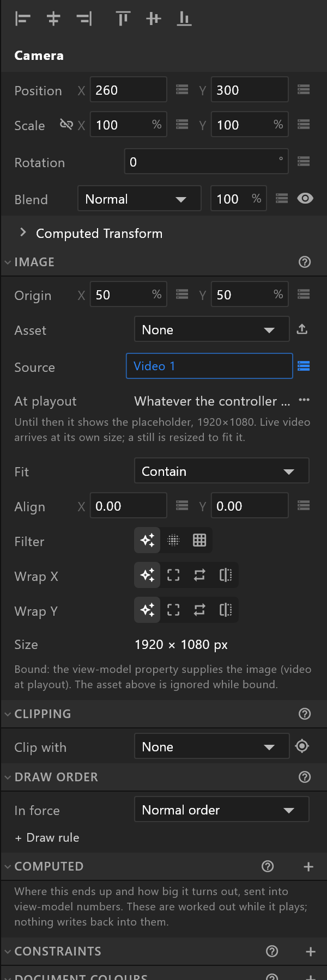
Task: Open binding menu for Align Y
Action: (304, 506)
